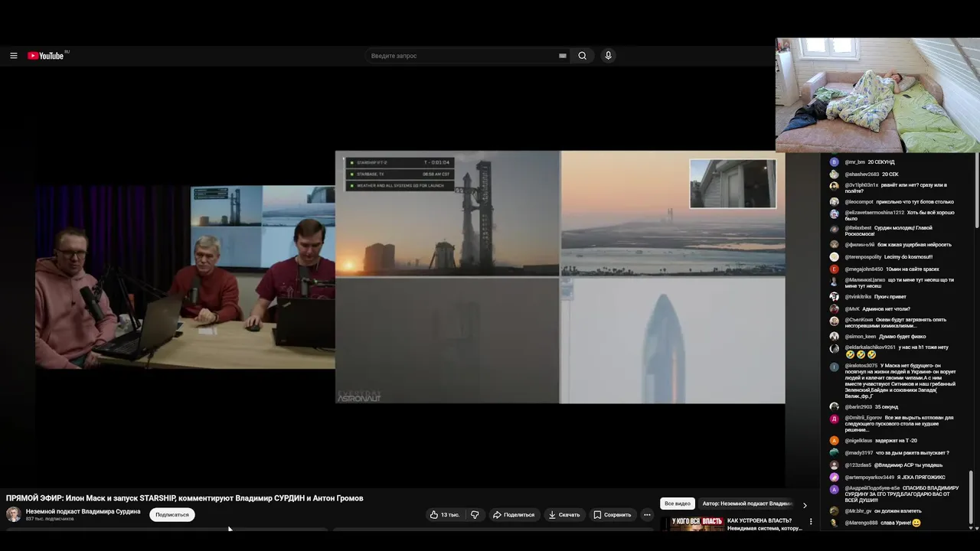Go to the YouTube home logo

pos(47,55)
